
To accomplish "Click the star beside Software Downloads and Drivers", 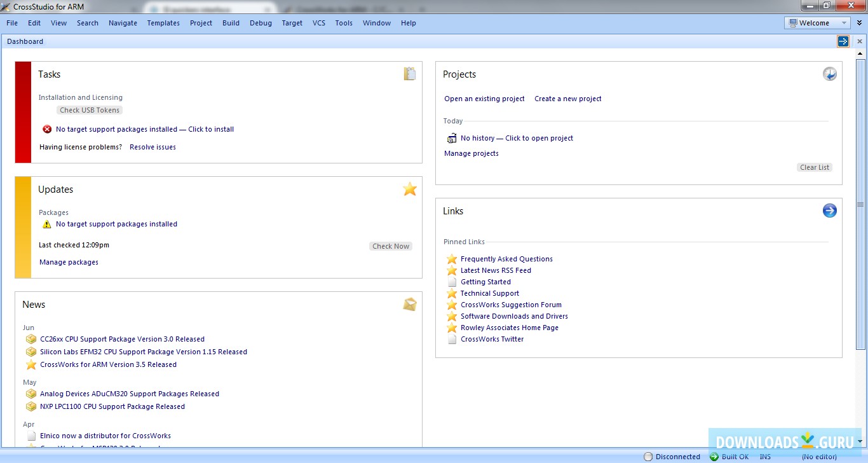I will click(x=452, y=316).
